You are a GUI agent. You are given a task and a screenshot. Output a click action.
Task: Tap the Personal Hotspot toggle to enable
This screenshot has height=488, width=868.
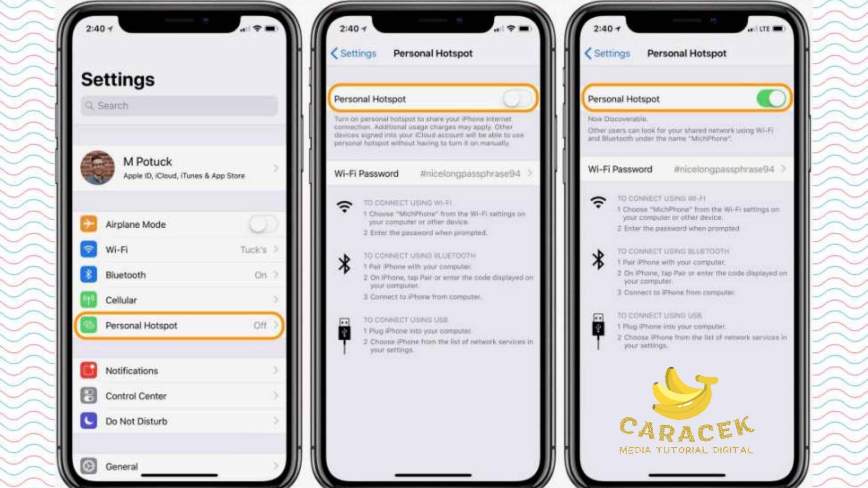(514, 99)
